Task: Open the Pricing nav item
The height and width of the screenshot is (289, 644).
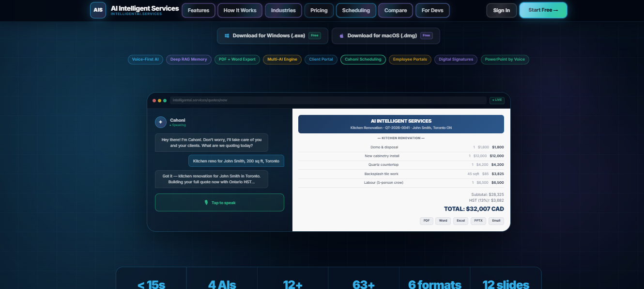Action: tap(319, 10)
